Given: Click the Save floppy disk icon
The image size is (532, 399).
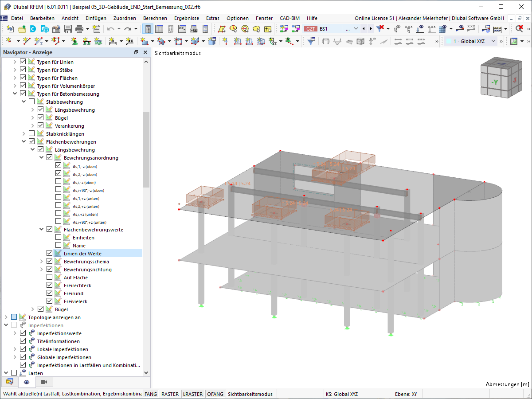Looking at the screenshot, I should [x=68, y=29].
